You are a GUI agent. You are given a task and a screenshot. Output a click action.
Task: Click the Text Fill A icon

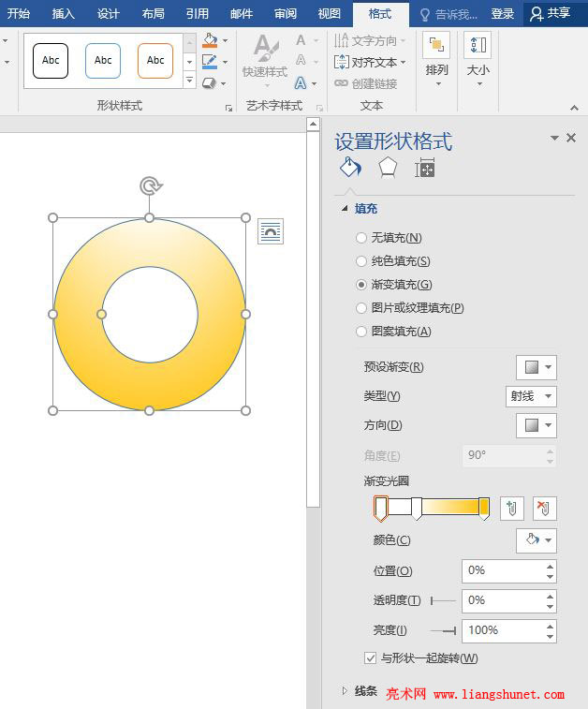[301, 40]
